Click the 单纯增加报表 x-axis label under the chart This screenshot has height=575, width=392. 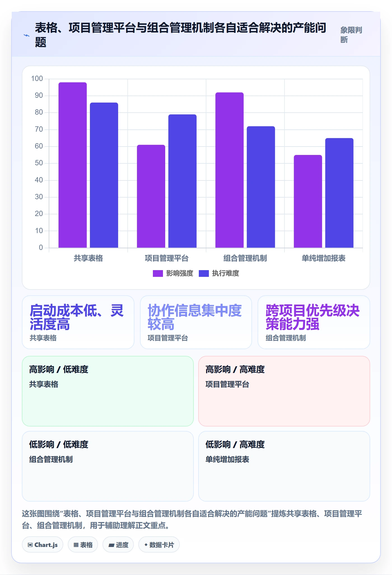323,258
